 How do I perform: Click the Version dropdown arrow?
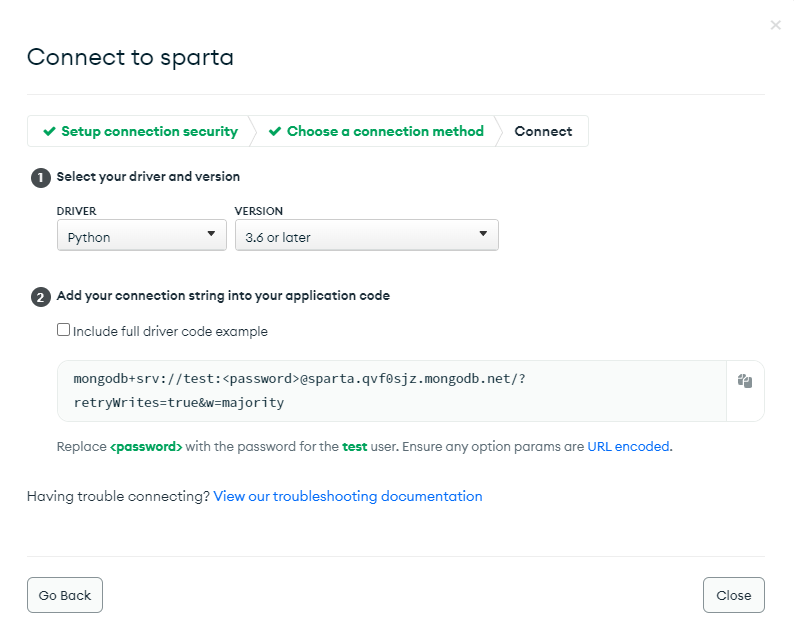483,234
